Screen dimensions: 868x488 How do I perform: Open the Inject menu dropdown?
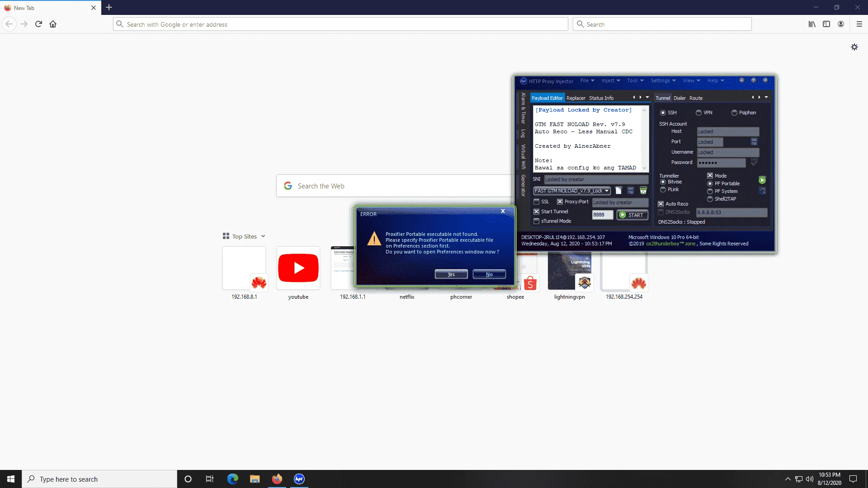[611, 80]
